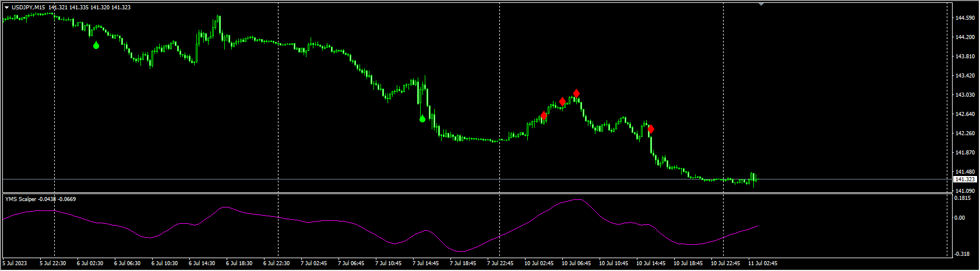Click the 143.030 price scale label

click(x=965, y=95)
